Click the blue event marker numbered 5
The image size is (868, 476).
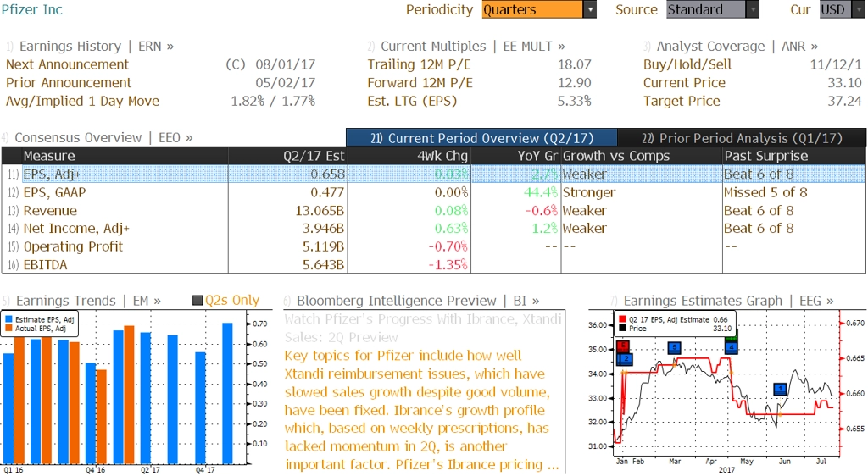point(674,348)
